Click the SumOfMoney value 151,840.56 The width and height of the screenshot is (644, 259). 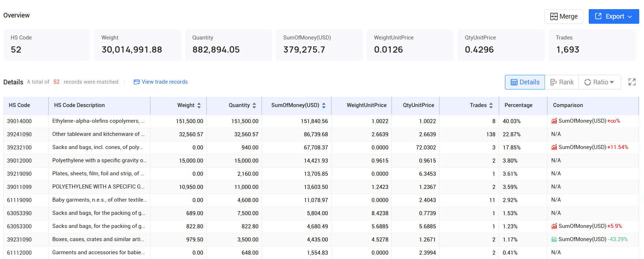314,121
